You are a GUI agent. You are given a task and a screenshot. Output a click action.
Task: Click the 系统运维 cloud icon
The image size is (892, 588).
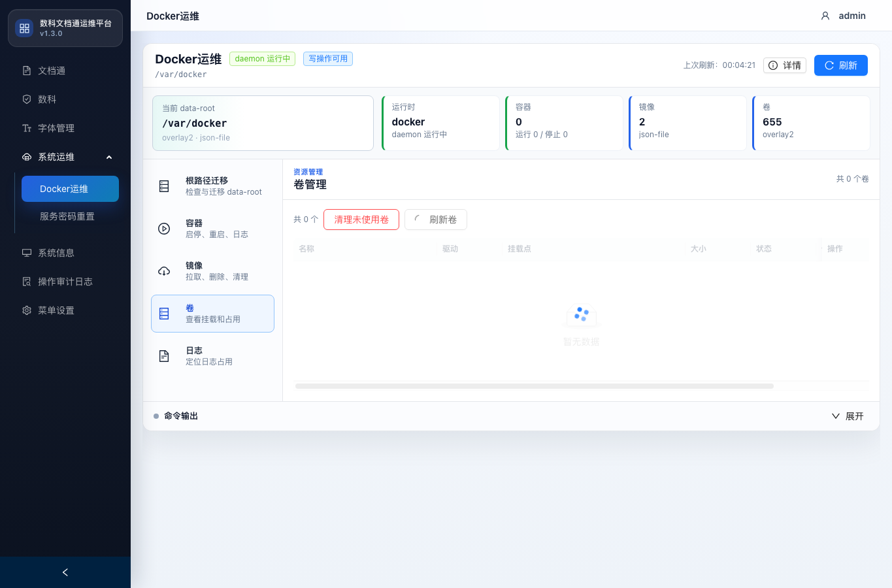tap(27, 157)
